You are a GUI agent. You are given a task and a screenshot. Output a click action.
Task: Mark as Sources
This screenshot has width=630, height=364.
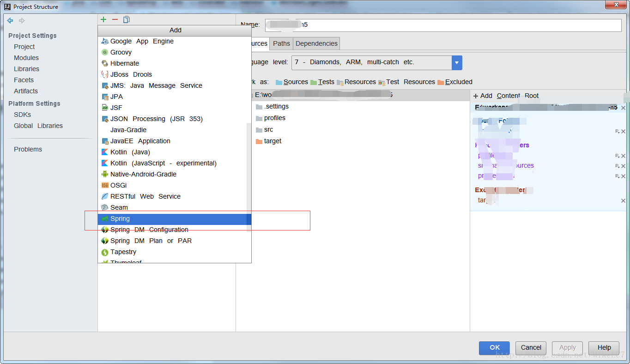click(292, 82)
